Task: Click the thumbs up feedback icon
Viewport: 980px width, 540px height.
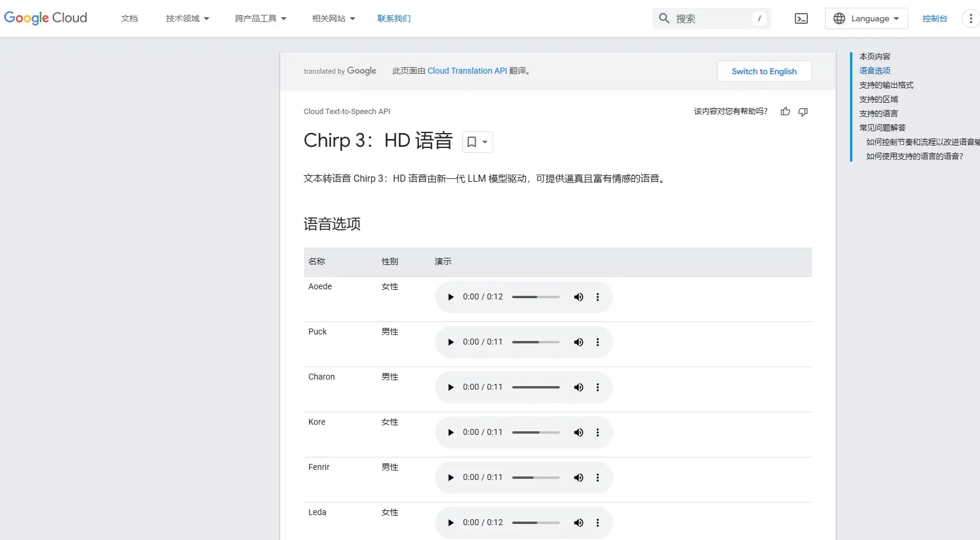Action: pyautogui.click(x=785, y=112)
